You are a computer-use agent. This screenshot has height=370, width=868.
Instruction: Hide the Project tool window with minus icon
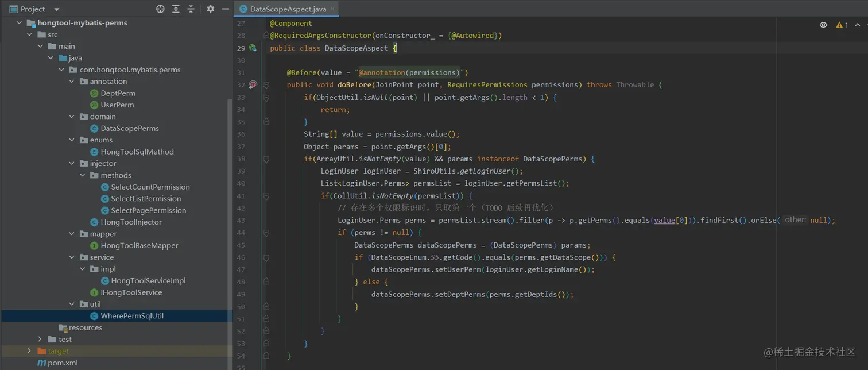point(226,9)
